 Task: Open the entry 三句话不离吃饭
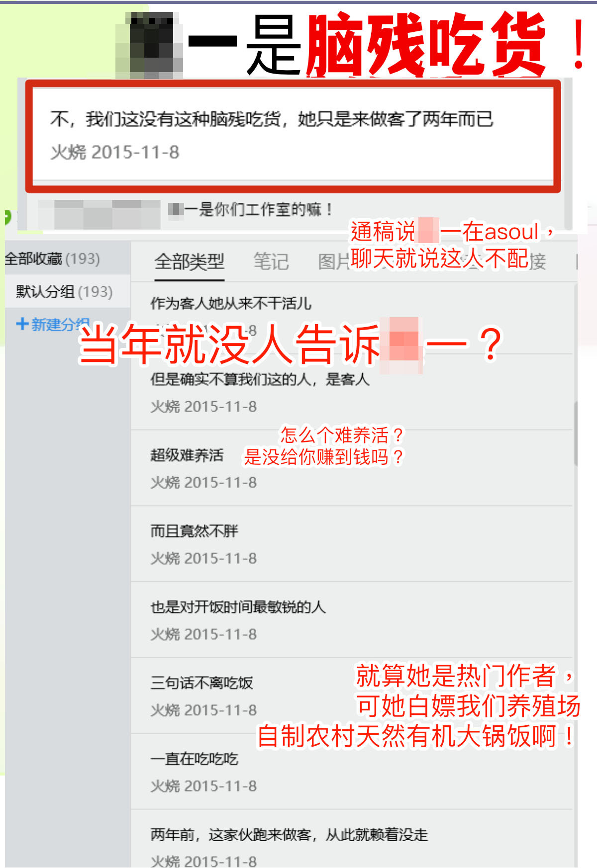click(351, 696)
